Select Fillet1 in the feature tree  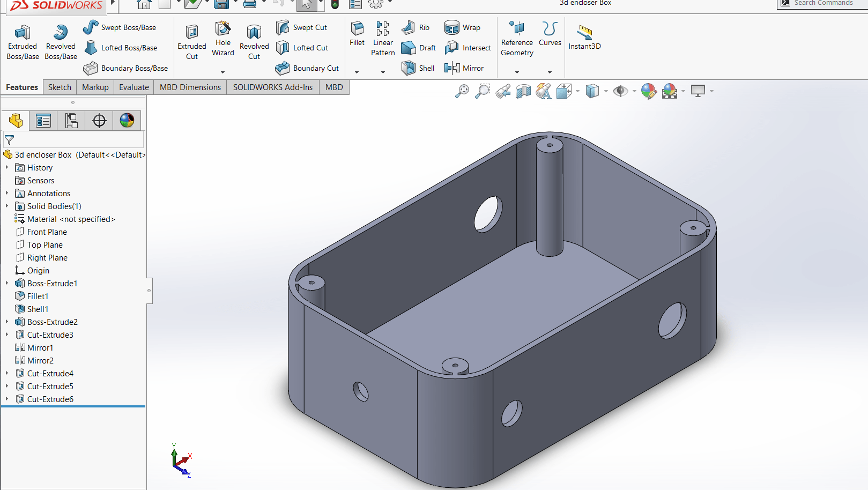click(x=38, y=296)
